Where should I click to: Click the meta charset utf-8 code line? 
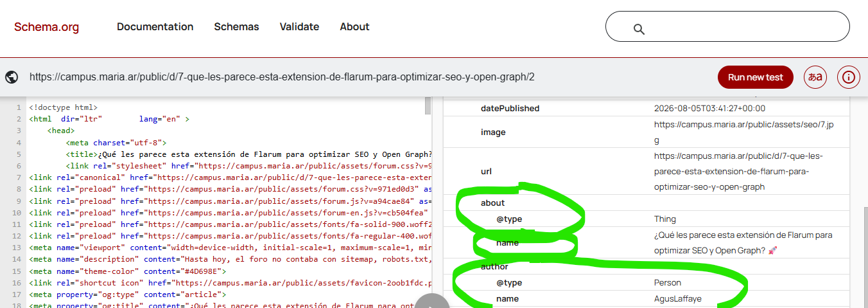[x=116, y=143]
